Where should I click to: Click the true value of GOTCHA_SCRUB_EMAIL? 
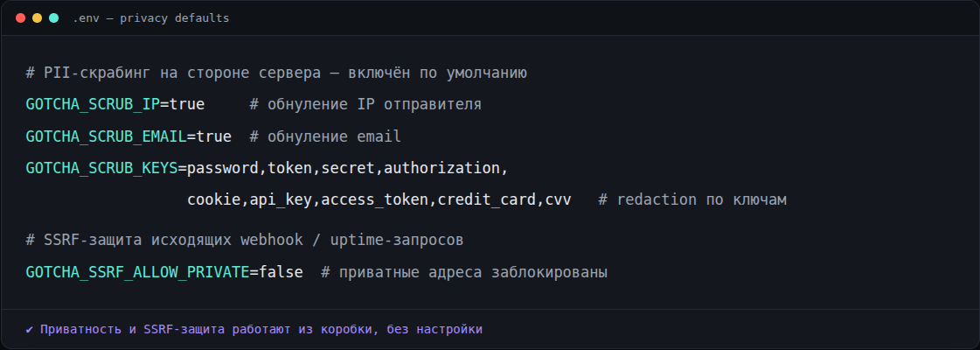pos(214,136)
